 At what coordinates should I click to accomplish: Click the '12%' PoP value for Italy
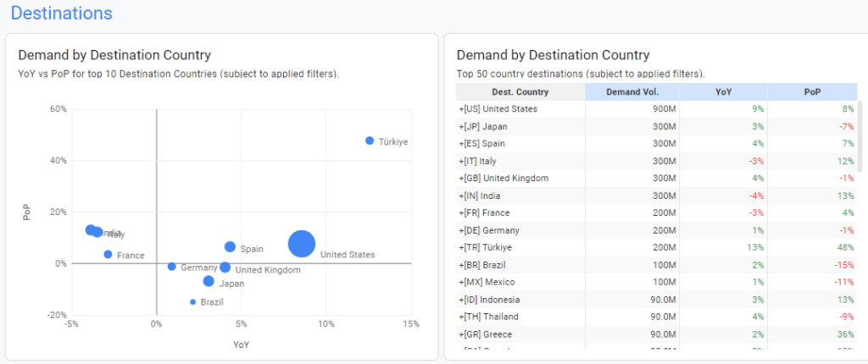coord(847,161)
